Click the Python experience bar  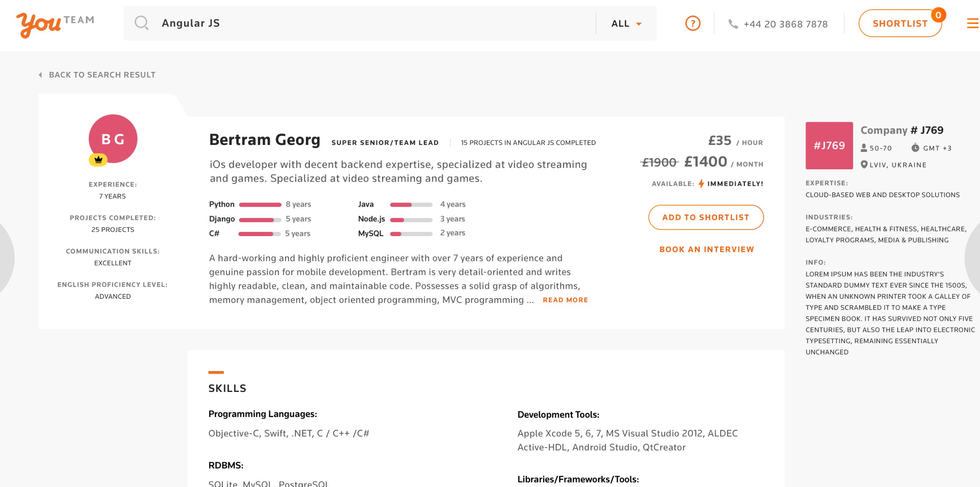(260, 204)
